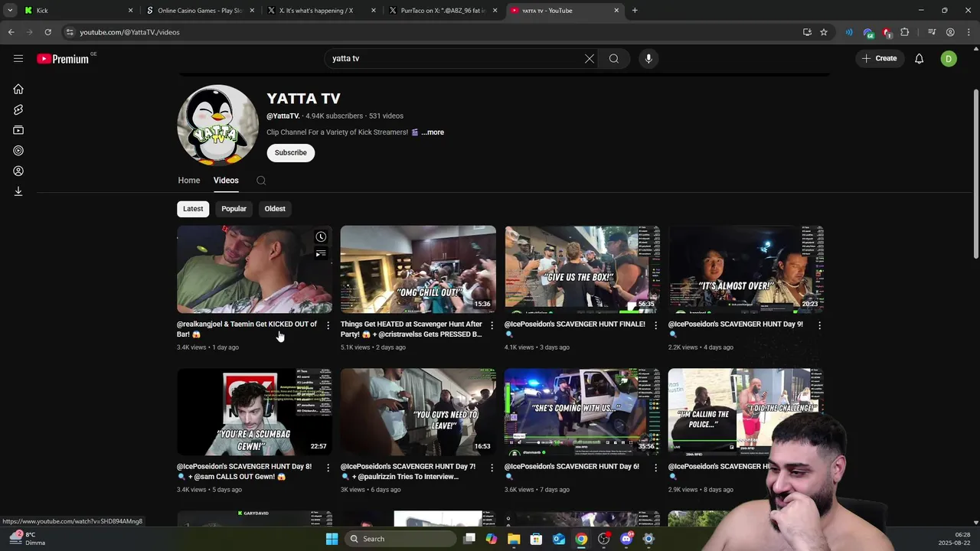Add the Kangjoel video to Watch later
The image size is (980, 551).
click(321, 236)
